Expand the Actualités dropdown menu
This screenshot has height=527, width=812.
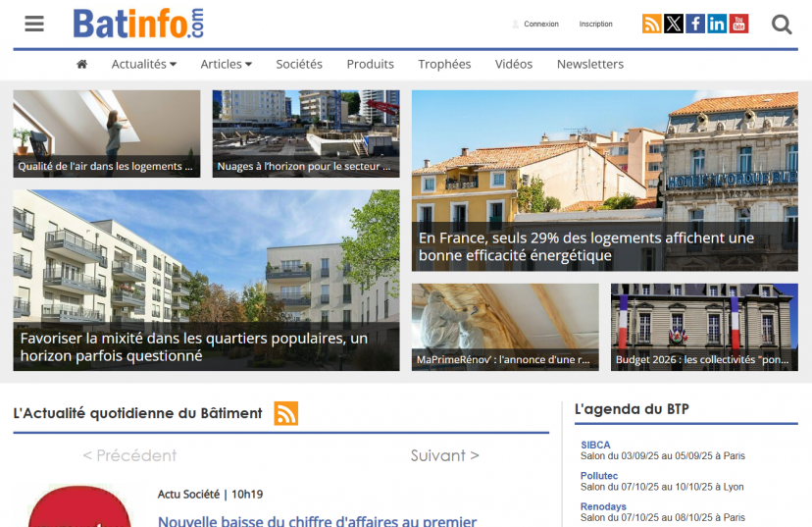[x=144, y=64]
